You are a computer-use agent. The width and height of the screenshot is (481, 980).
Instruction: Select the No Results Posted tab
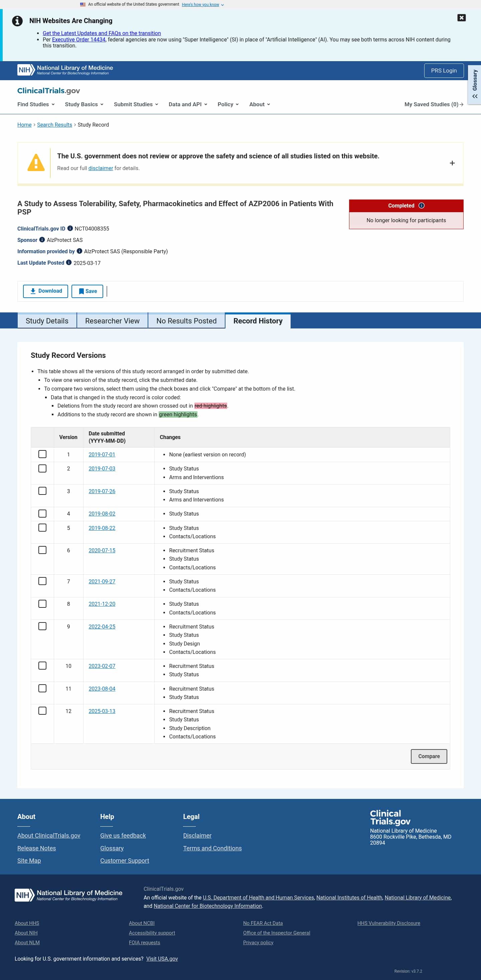[186, 321]
